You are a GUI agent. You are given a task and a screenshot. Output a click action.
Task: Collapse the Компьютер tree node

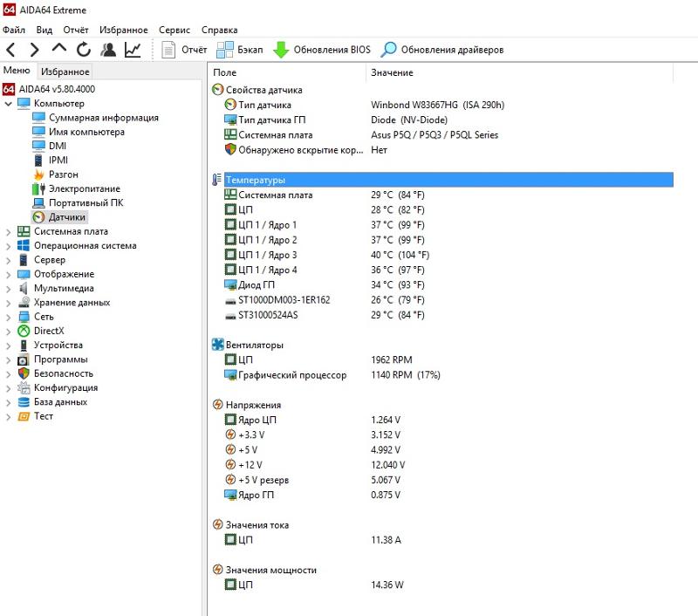pos(8,104)
